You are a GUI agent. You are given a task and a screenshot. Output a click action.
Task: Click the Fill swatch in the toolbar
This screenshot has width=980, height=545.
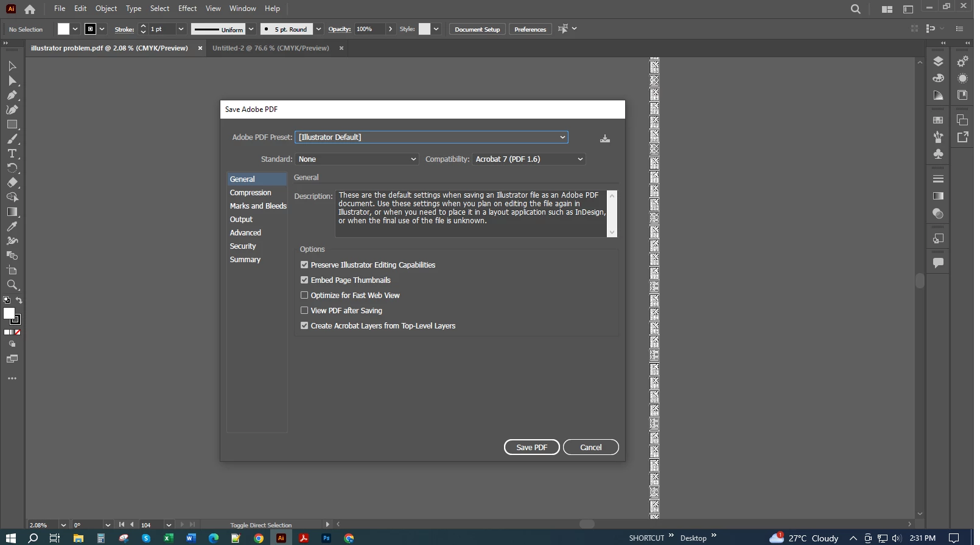point(9,314)
